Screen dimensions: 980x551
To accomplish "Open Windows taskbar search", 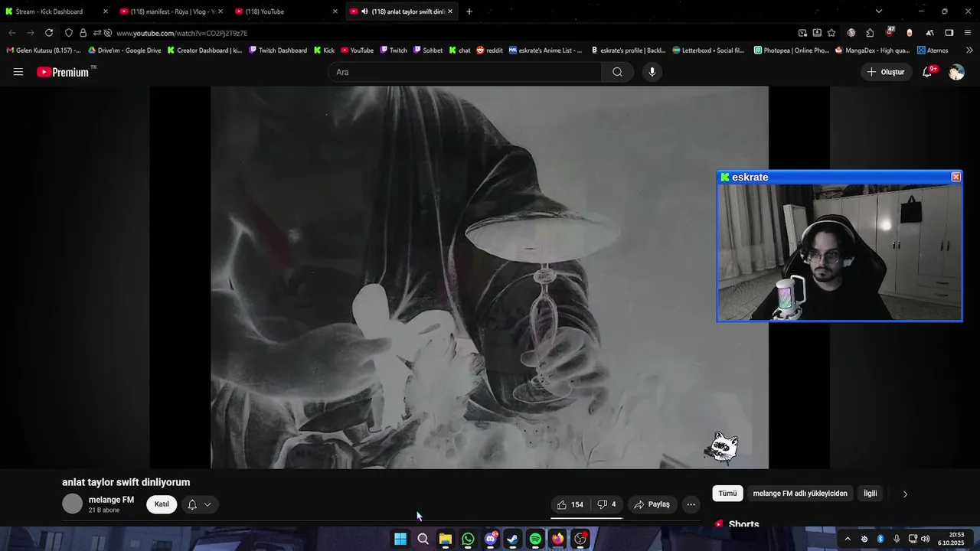I will pos(423,539).
